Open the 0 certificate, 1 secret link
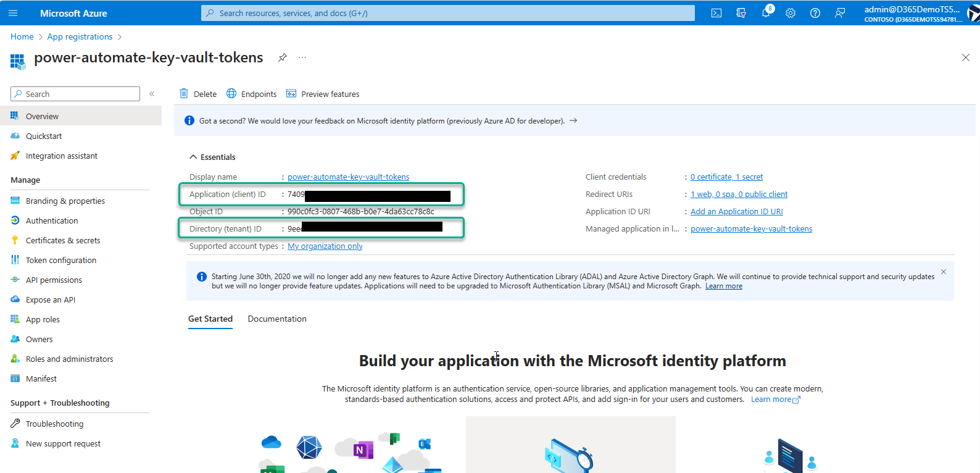The width and height of the screenshot is (980, 473). (x=726, y=177)
